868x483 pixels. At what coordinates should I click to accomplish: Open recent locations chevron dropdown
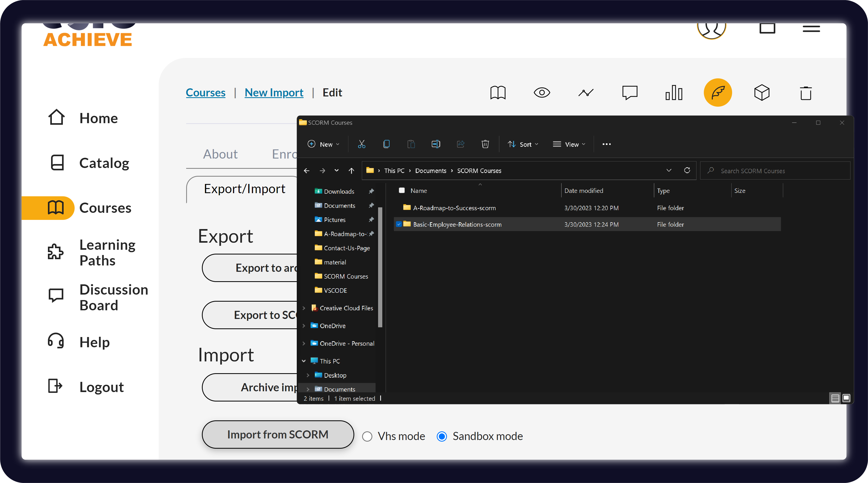pos(336,171)
